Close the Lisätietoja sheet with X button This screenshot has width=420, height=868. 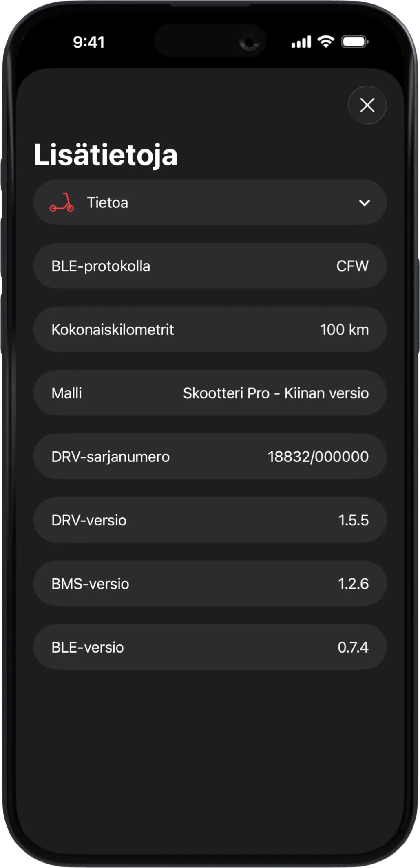(x=367, y=105)
